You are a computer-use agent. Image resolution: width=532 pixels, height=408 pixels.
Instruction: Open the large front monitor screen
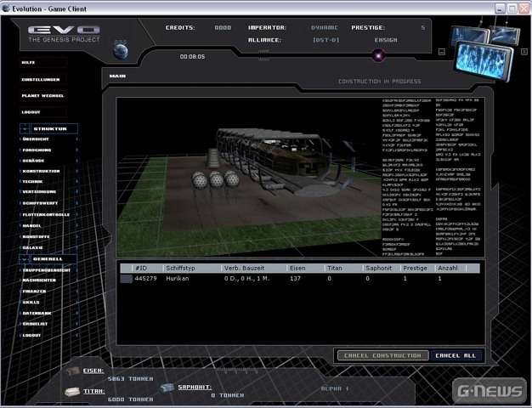pyautogui.click(x=484, y=59)
